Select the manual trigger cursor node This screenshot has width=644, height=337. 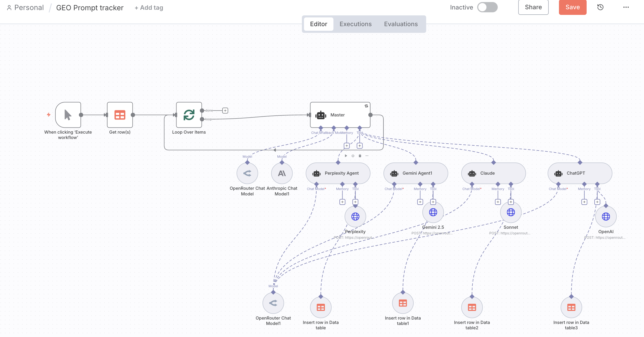(68, 115)
